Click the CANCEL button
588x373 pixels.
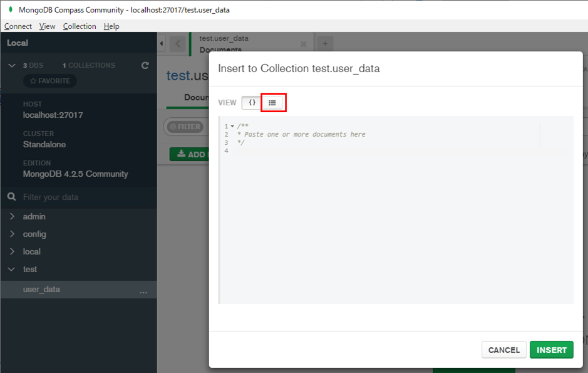[503, 350]
